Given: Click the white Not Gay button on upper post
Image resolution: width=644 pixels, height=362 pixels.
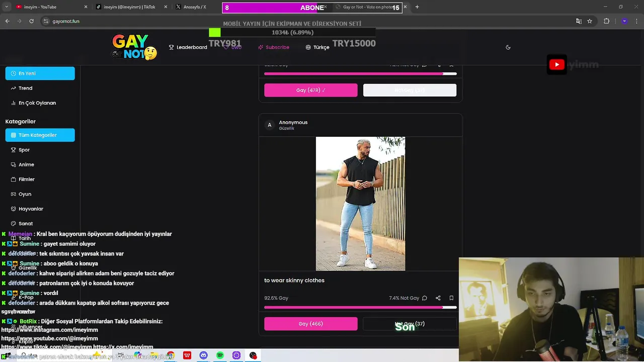Looking at the screenshot, I should [x=410, y=90].
